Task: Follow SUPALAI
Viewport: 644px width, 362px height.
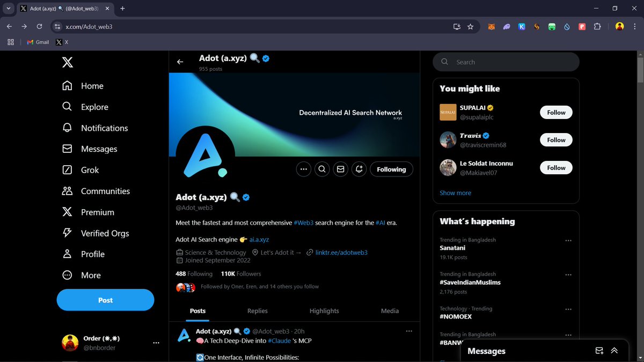Action: point(556,112)
